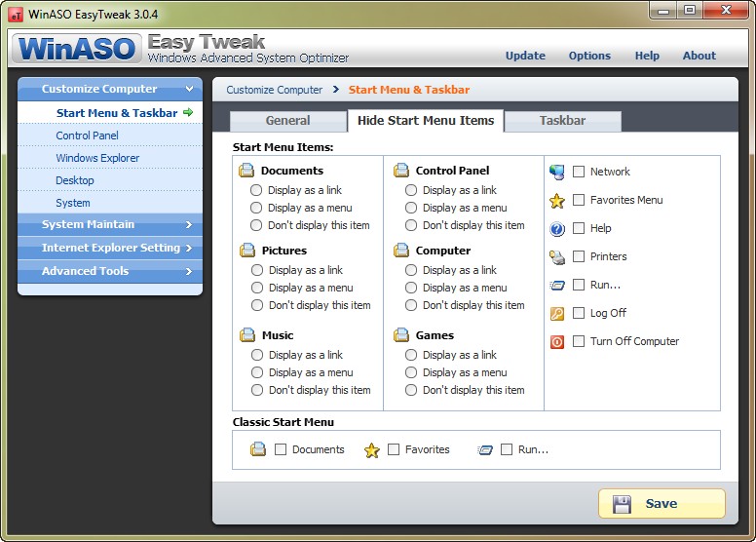Image resolution: width=756 pixels, height=542 pixels.
Task: Open the About menu
Action: 699,56
